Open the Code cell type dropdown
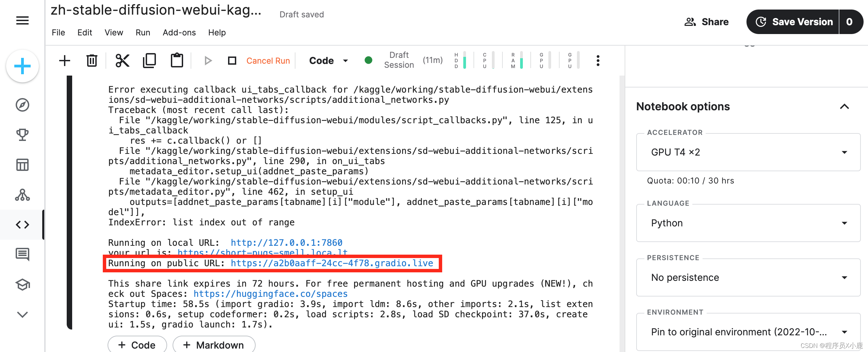 328,60
